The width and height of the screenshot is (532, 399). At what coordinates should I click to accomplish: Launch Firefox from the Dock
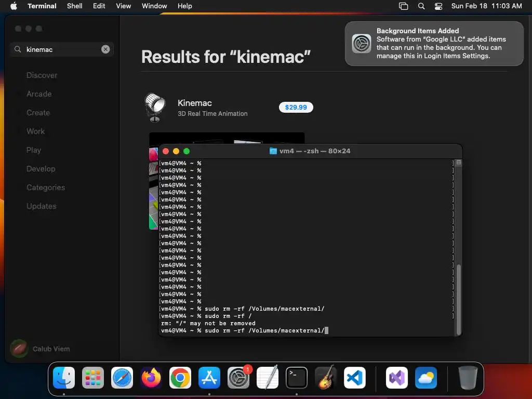tap(151, 378)
